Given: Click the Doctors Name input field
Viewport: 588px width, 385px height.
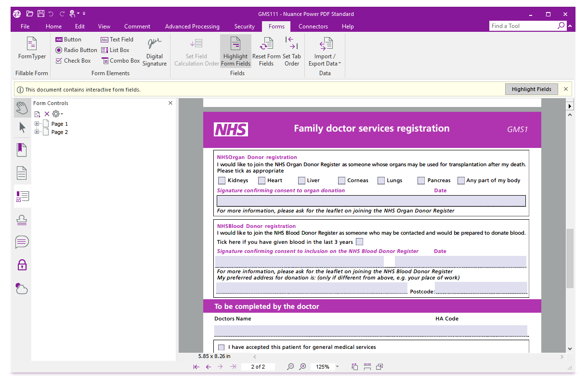Looking at the screenshot, I should (370, 331).
